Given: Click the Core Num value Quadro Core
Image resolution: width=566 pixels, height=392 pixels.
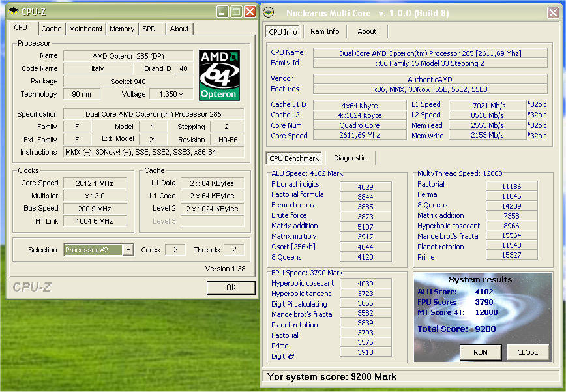Looking at the screenshot, I should coord(359,125).
